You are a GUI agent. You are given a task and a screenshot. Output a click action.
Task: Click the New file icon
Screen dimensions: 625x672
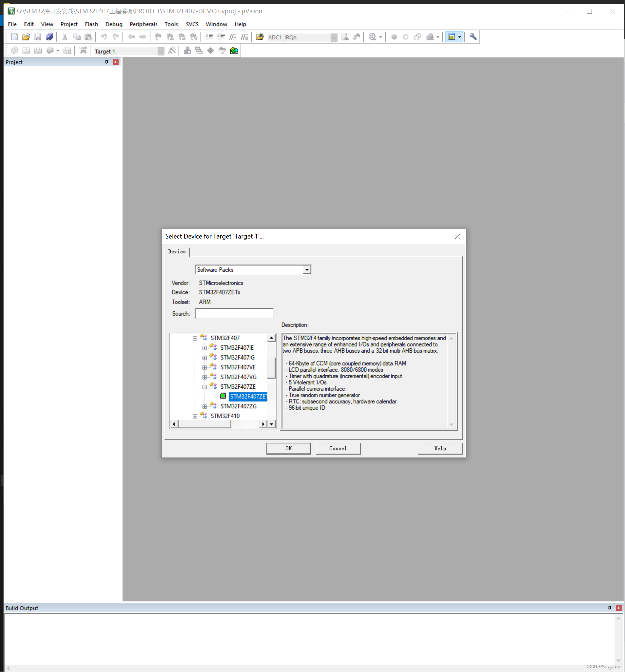(14, 37)
